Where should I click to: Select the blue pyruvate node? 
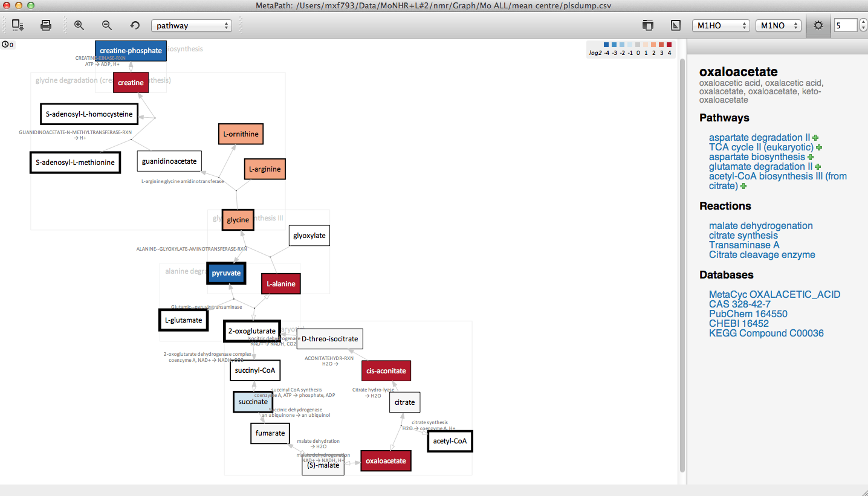coord(226,273)
